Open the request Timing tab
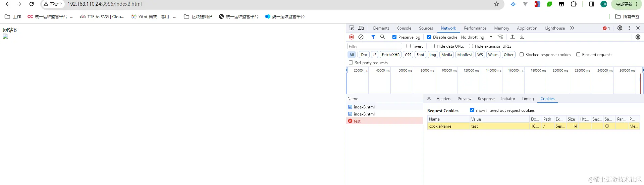This screenshot has height=185, width=644. (x=528, y=99)
